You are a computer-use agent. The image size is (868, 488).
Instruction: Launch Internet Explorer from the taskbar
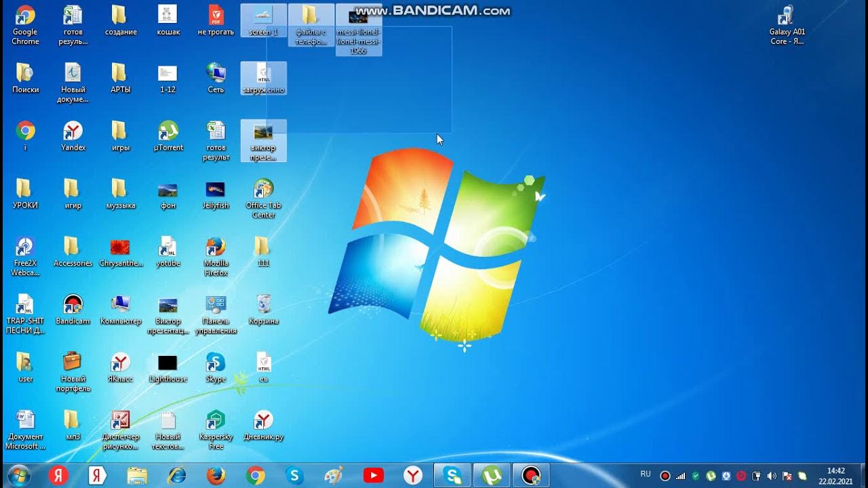pos(176,476)
